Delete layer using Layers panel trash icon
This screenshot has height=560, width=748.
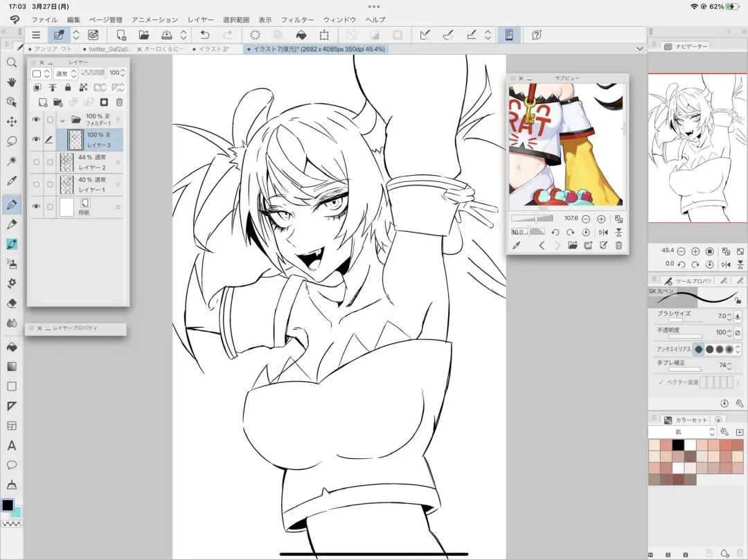[x=119, y=102]
